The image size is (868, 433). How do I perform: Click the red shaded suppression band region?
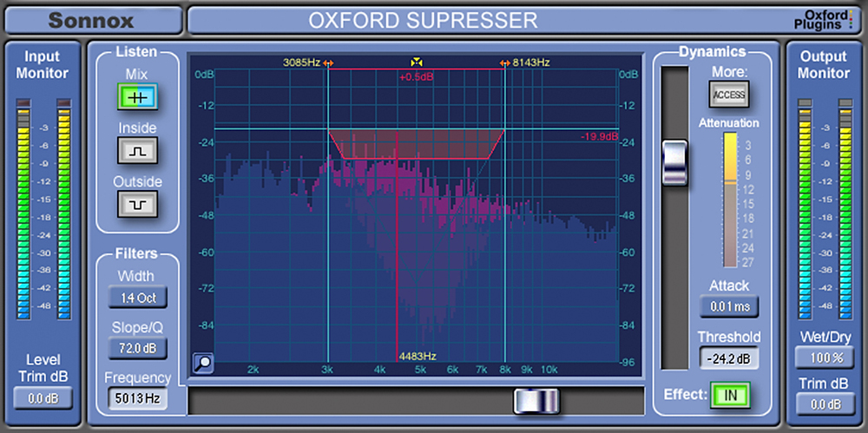point(417,144)
